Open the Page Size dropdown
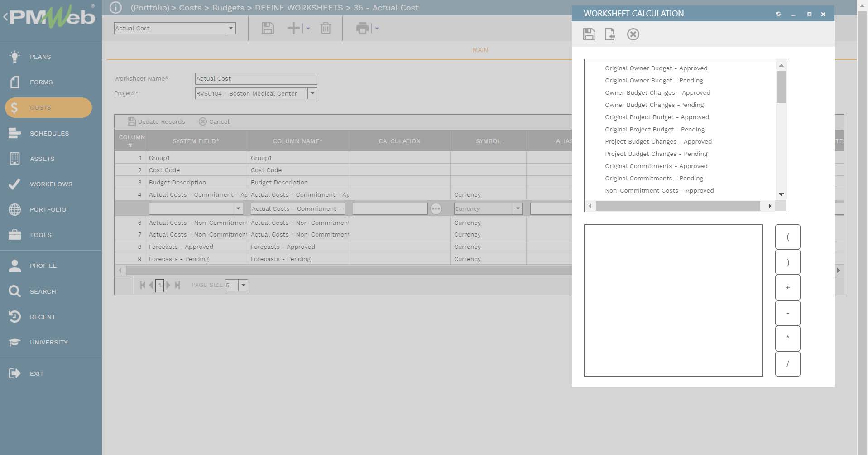The image size is (868, 455). point(243,285)
